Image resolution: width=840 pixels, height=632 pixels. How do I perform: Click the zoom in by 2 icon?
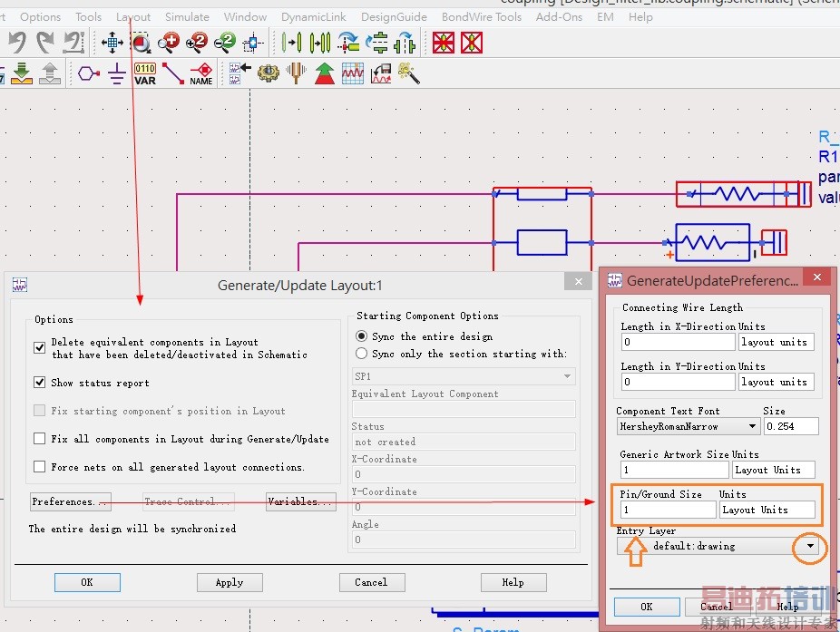tap(197, 43)
